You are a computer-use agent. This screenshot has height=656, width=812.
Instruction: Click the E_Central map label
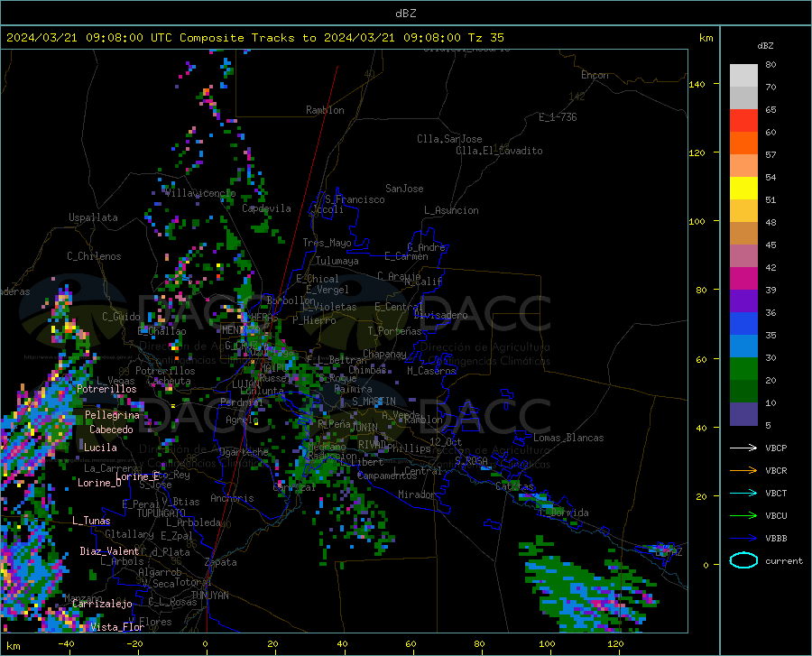point(399,307)
